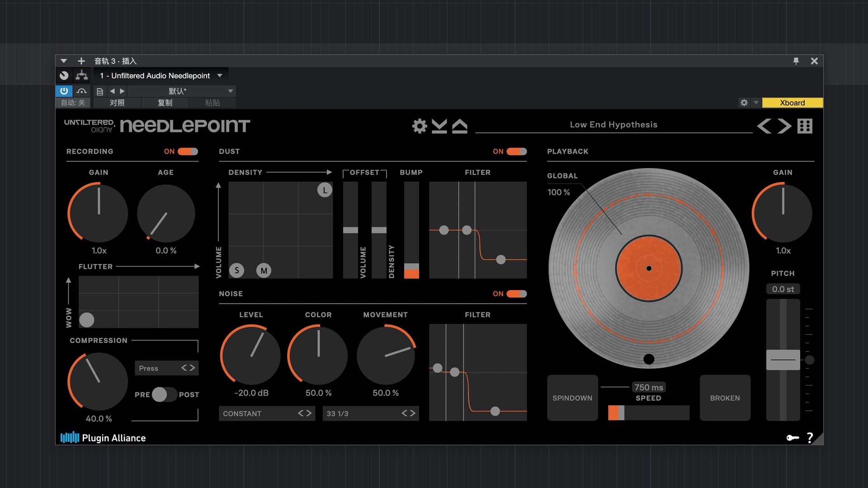Click the Recording Gain knob
The height and width of the screenshot is (488, 868).
(99, 213)
